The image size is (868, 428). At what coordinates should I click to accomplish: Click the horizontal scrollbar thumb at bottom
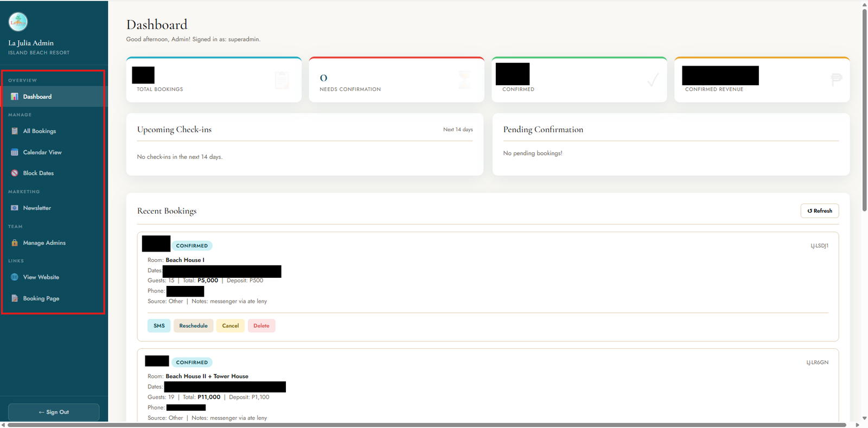tap(427, 425)
